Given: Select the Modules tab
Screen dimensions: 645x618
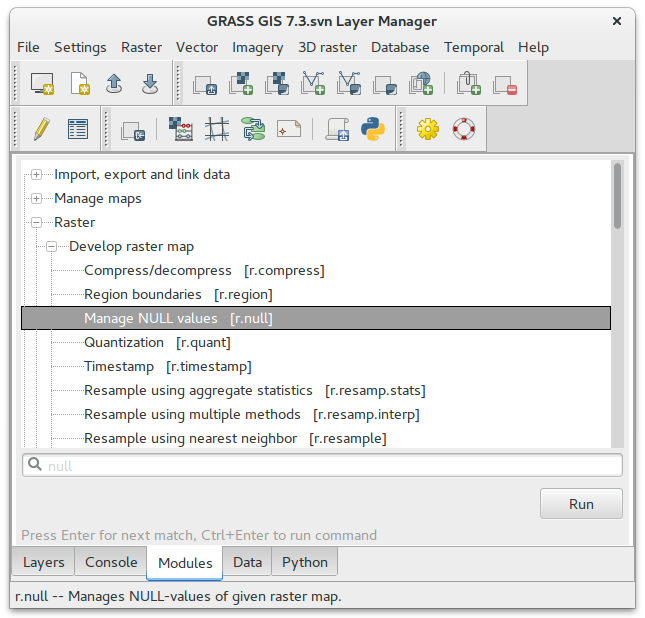Looking at the screenshot, I should [185, 562].
